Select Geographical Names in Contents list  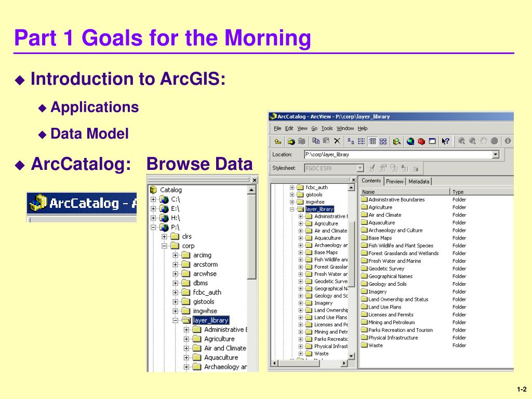click(x=387, y=276)
